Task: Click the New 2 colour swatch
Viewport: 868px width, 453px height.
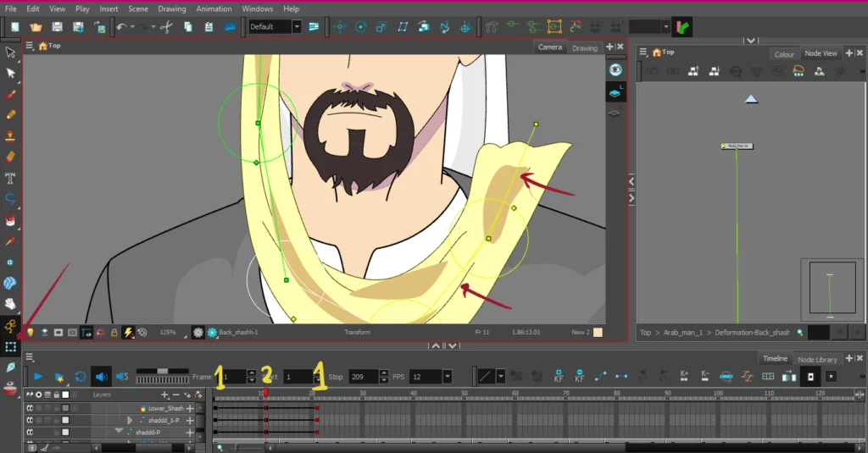Action: (x=598, y=333)
